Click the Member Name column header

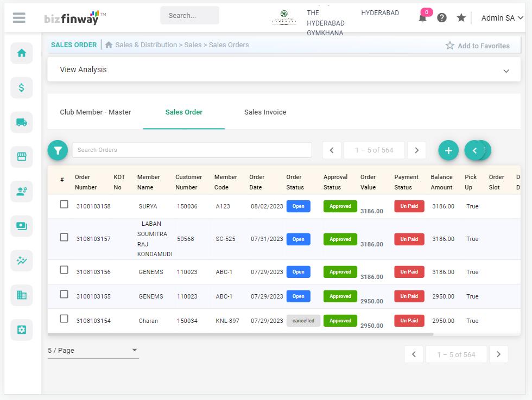point(149,182)
